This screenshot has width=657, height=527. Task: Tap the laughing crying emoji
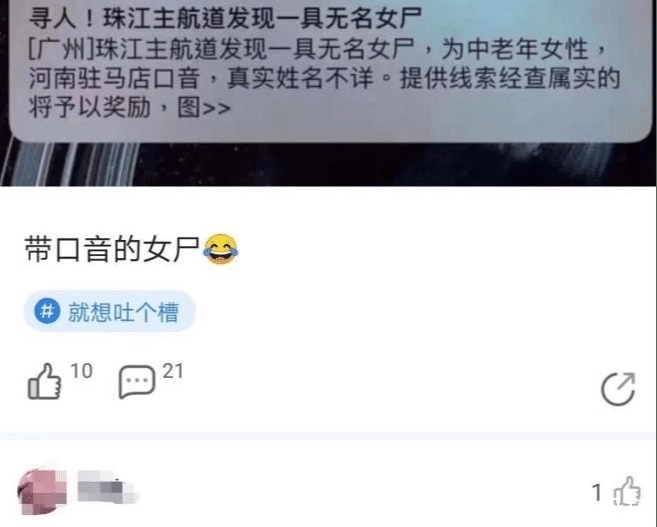[x=220, y=249]
